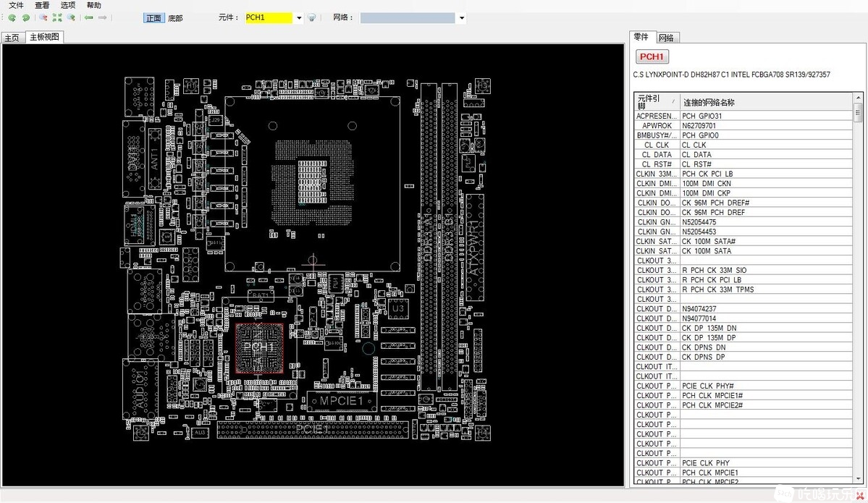Switch to the 正面 top side view

[153, 18]
